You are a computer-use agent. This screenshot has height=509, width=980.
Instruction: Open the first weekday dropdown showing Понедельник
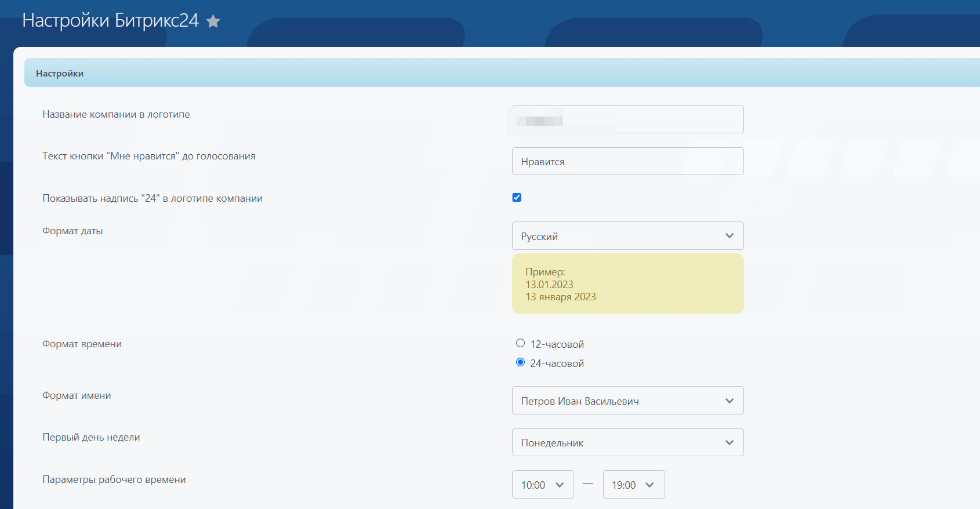click(x=627, y=442)
